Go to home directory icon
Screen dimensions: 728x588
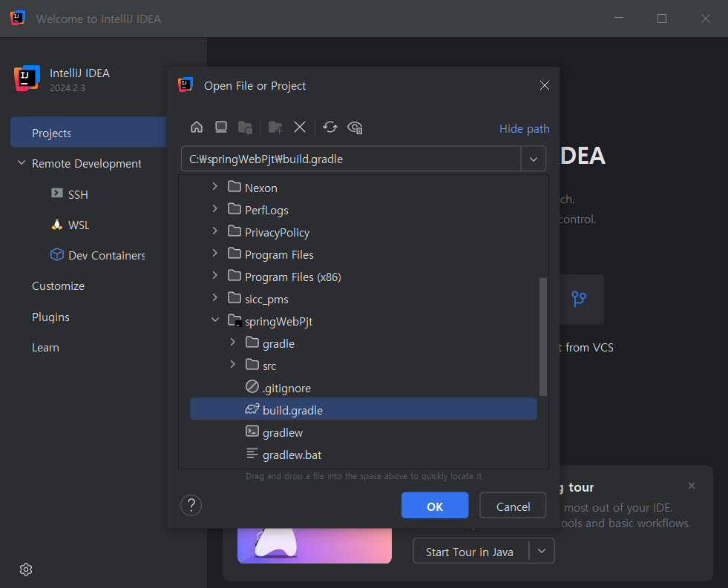pyautogui.click(x=197, y=127)
